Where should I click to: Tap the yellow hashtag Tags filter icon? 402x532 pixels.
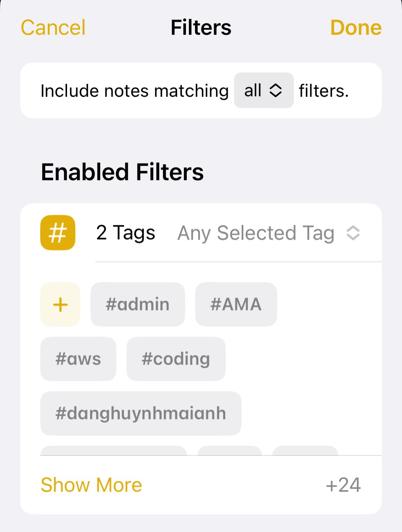pyautogui.click(x=58, y=232)
